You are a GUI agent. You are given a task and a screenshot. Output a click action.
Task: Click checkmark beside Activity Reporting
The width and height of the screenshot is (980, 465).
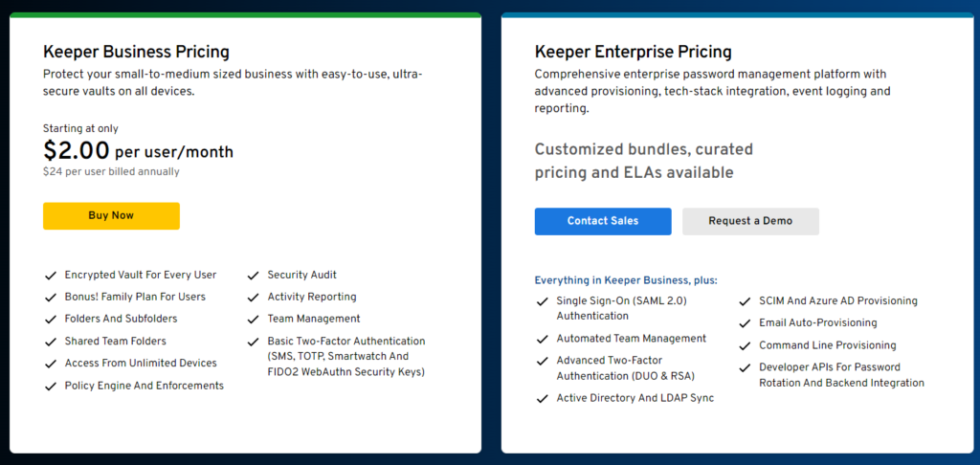(253, 298)
